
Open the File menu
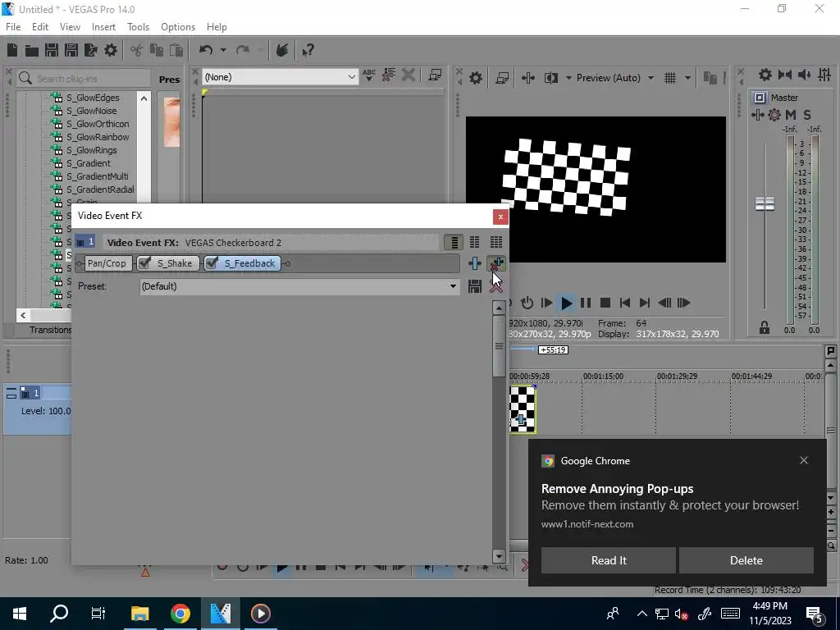(x=13, y=27)
